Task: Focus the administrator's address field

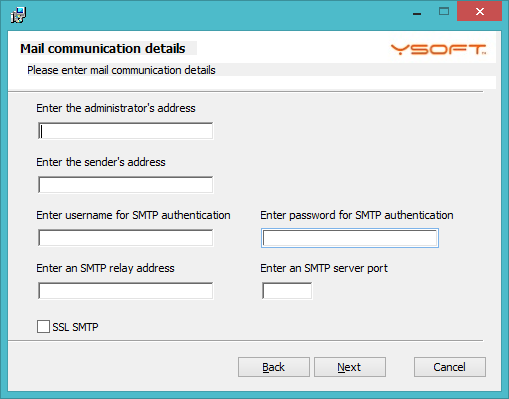Action: tap(126, 131)
